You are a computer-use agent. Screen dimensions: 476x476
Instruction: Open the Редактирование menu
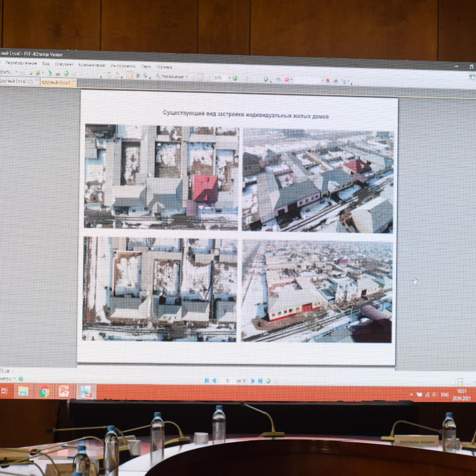(21, 63)
